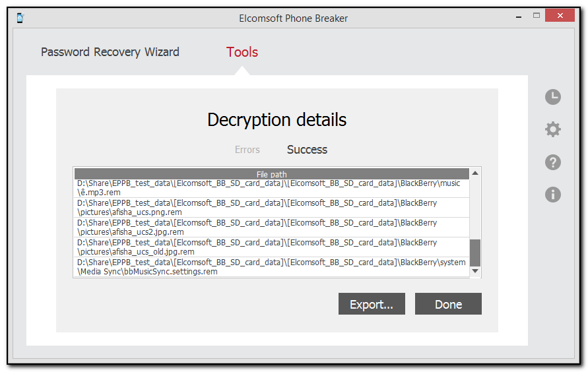Click the File path column header
Image resolution: width=588 pixels, height=372 pixels.
(271, 174)
